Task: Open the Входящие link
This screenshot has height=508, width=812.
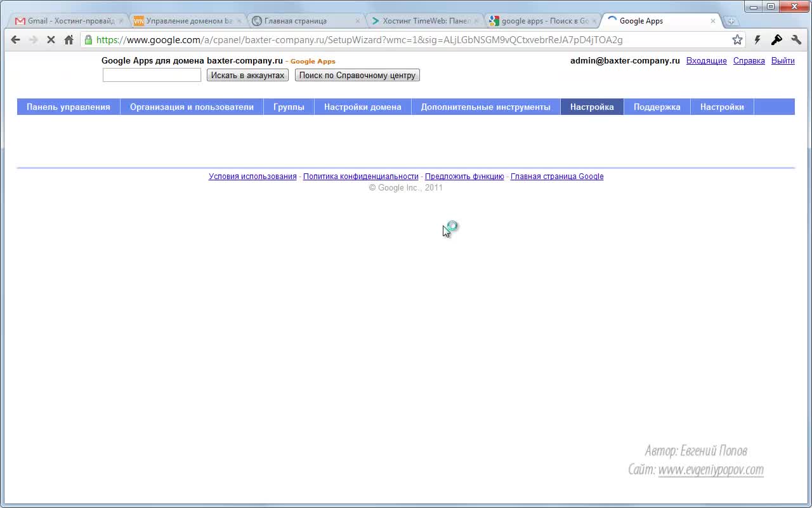Action: pos(706,61)
